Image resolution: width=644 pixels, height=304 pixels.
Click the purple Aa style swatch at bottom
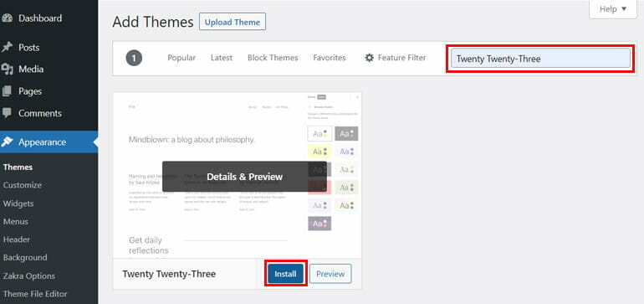(319, 224)
